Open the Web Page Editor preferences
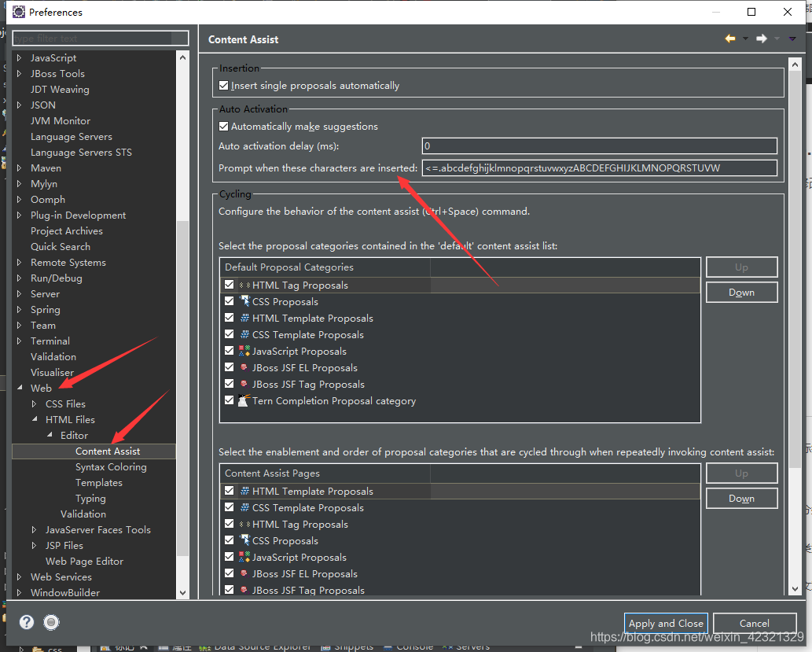 tap(84, 562)
